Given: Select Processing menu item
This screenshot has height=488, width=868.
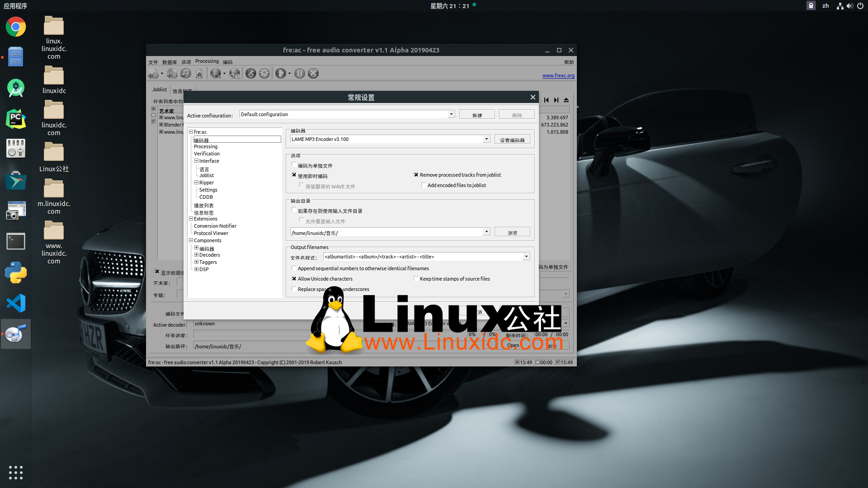Looking at the screenshot, I should tap(206, 146).
